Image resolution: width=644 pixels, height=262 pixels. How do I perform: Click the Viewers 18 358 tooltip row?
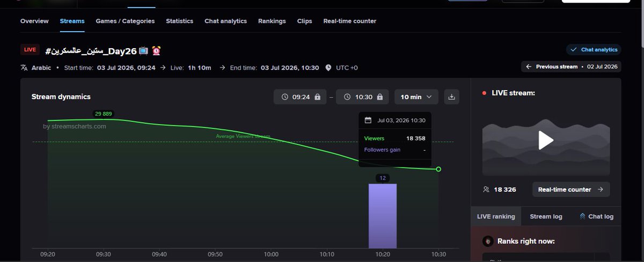[395, 138]
